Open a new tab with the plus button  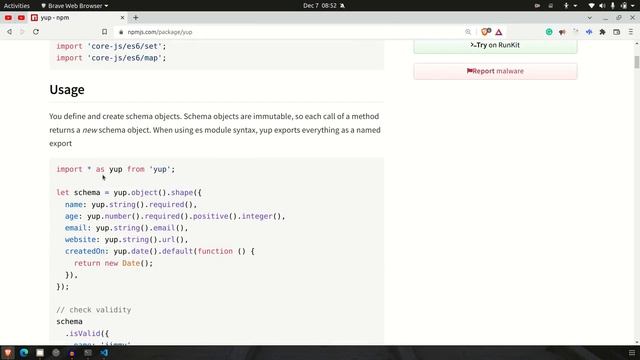click(x=136, y=18)
